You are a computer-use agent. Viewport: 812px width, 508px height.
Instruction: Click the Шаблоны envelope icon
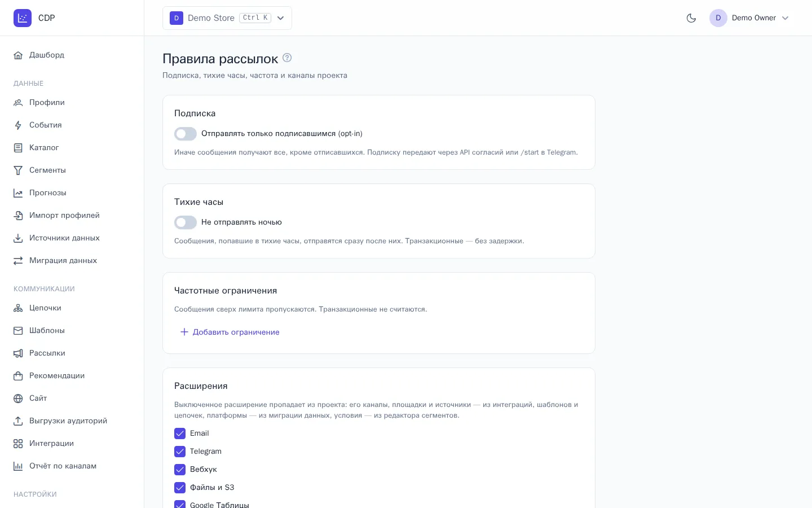coord(18,331)
